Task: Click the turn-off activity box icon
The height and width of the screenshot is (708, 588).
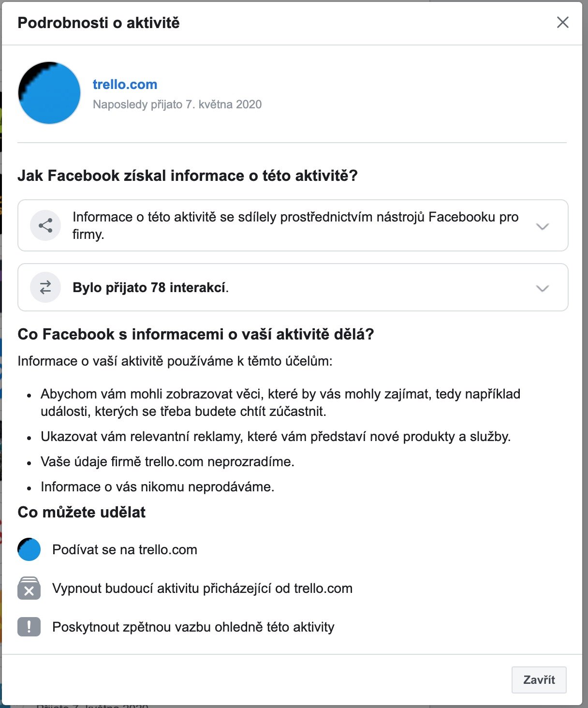Action: (29, 588)
